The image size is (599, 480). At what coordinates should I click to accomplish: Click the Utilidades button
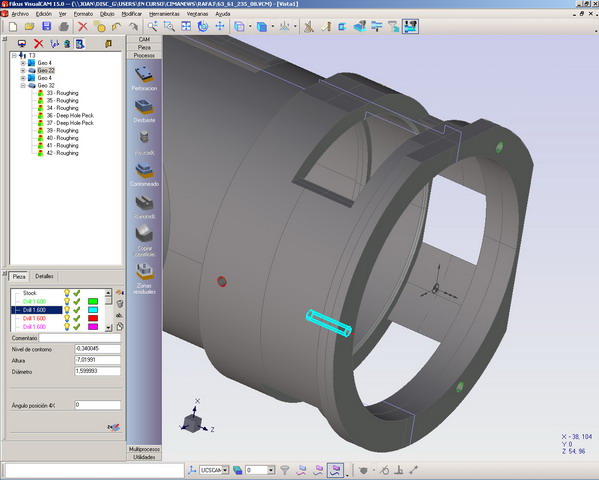click(144, 457)
